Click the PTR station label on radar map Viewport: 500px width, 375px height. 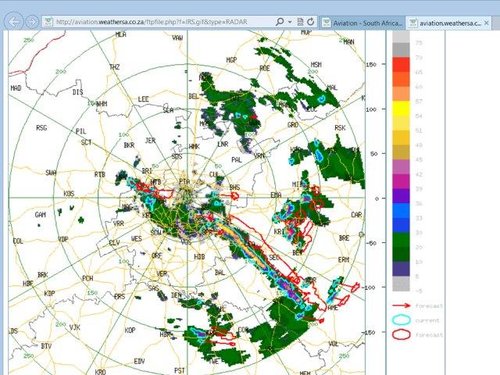(184, 182)
